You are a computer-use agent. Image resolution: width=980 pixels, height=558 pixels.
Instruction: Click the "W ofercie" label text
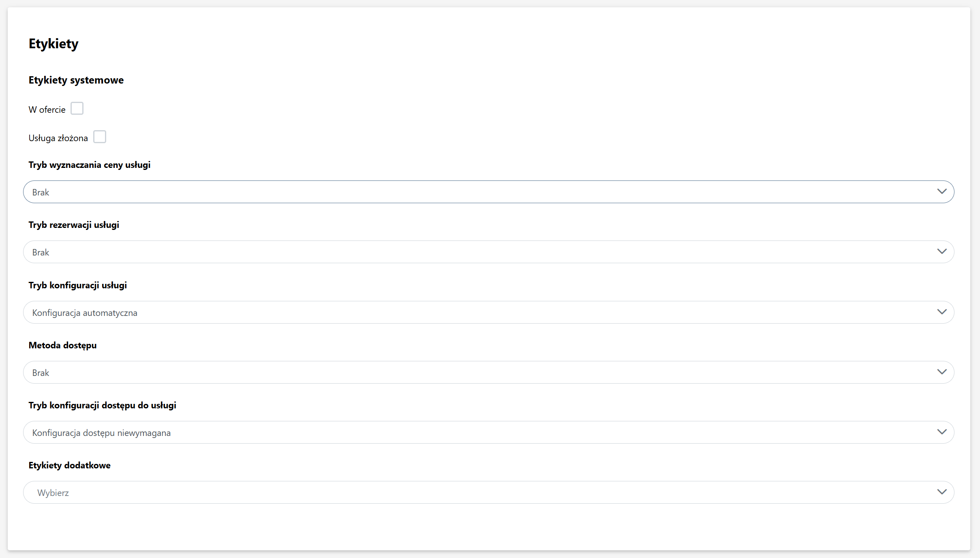point(47,110)
